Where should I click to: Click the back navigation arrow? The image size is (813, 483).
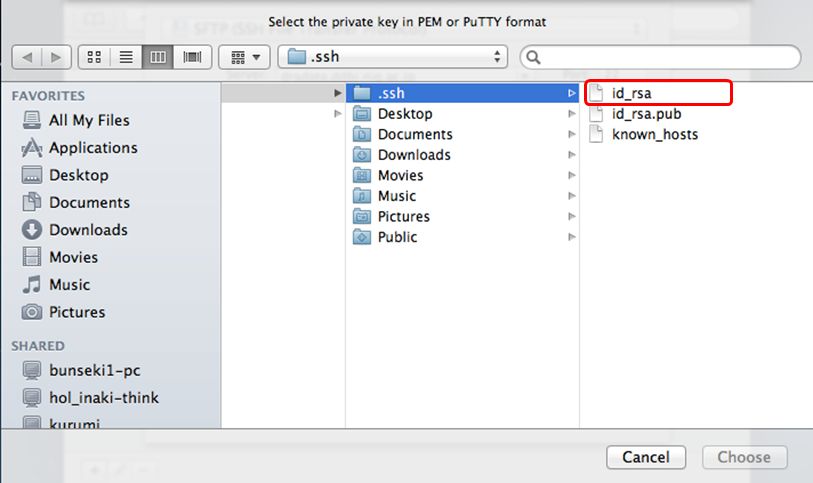click(x=27, y=57)
